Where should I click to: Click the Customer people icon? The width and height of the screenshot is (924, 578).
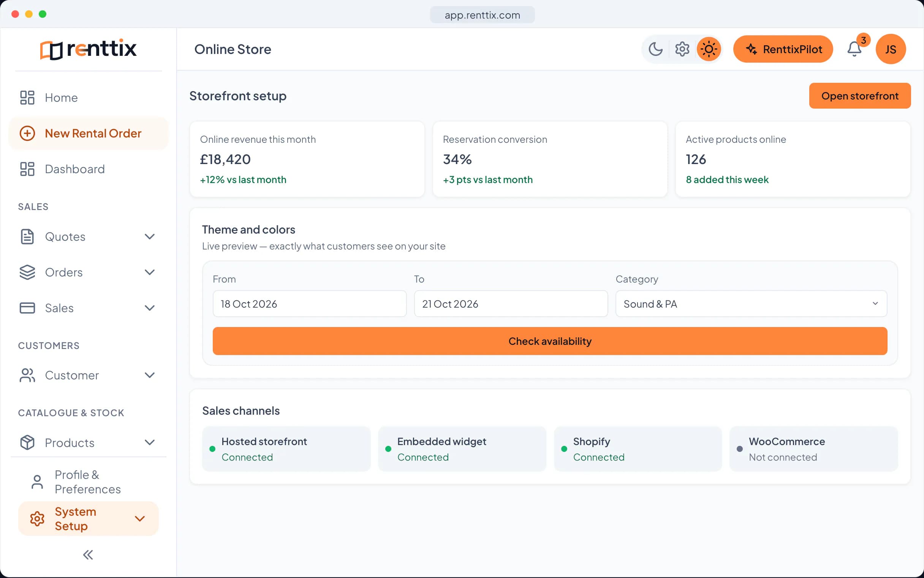(27, 375)
